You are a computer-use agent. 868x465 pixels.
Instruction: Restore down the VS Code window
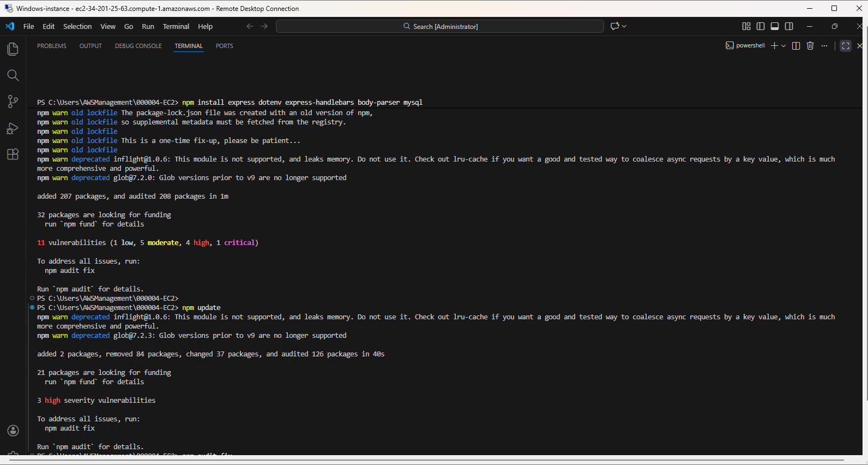coord(834,26)
